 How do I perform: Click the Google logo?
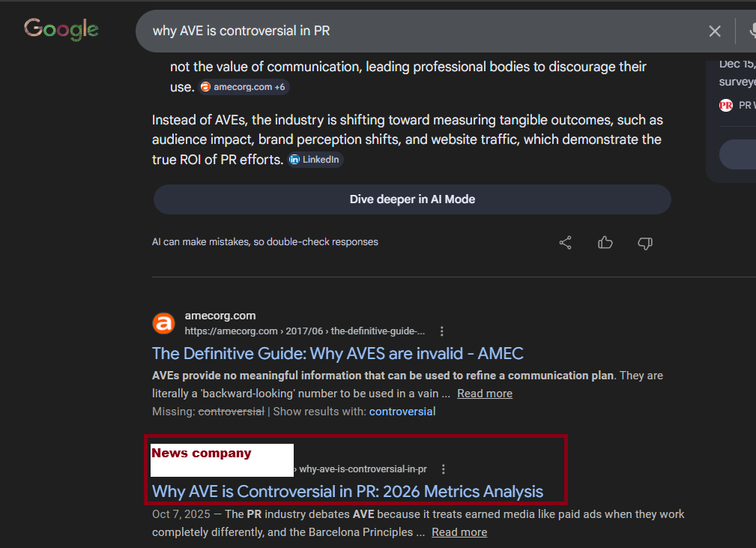(x=61, y=29)
